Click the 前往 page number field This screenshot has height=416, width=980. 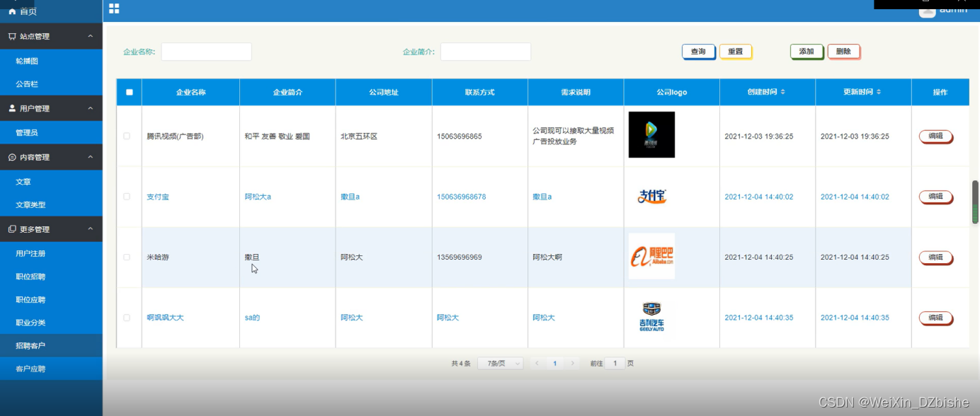615,363
